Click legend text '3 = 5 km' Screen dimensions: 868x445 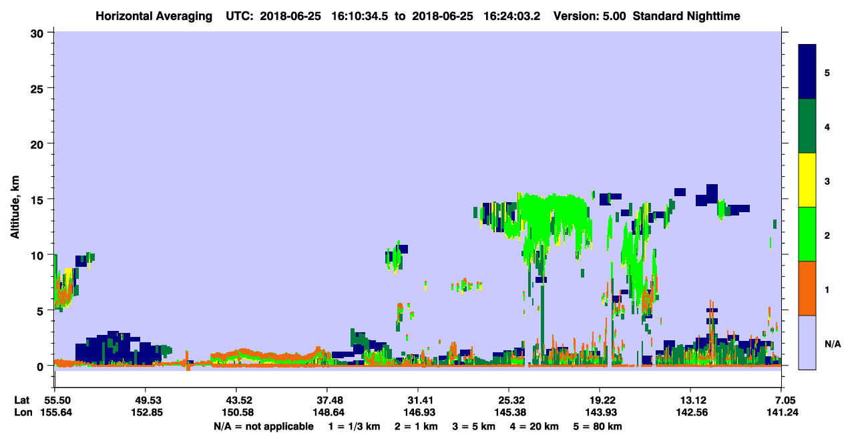[x=473, y=426]
